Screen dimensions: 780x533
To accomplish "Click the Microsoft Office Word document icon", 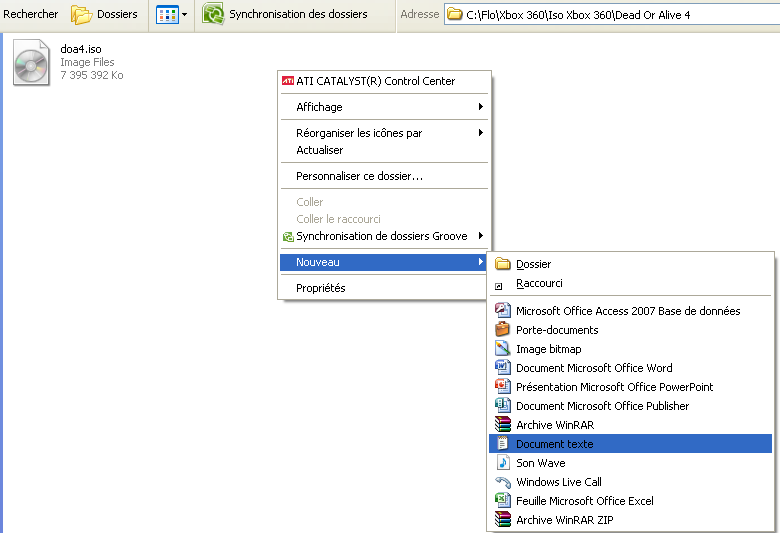I will (503, 367).
